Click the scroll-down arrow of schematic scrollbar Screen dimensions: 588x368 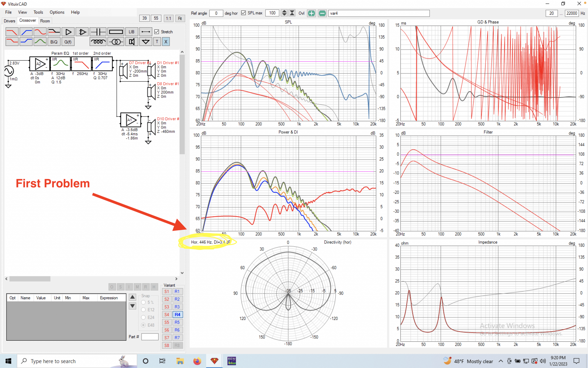coord(182,273)
